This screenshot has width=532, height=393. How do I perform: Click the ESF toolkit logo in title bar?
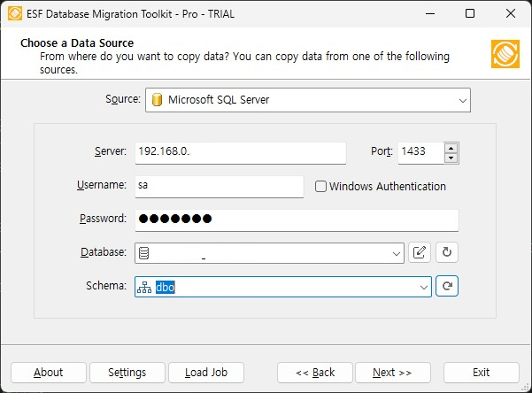15,13
